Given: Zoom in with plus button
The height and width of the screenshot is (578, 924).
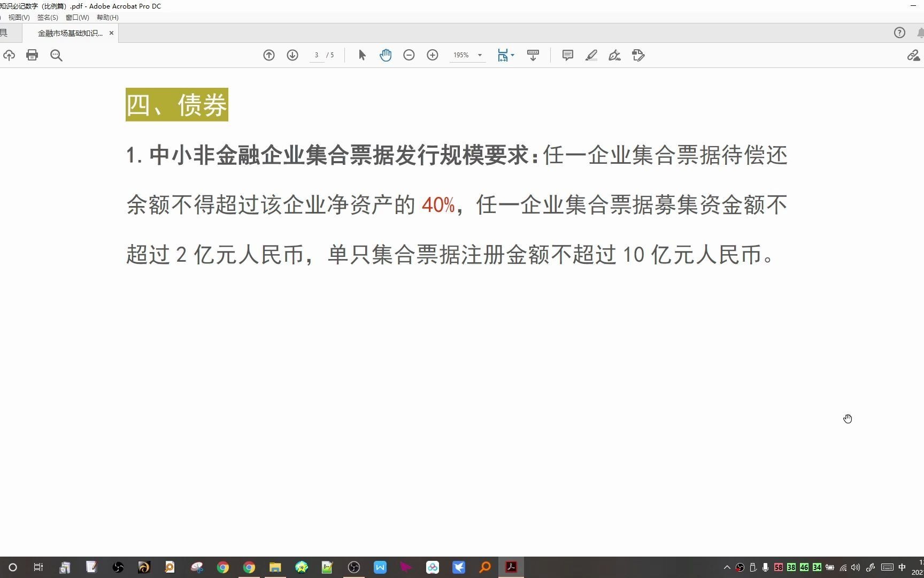Looking at the screenshot, I should pyautogui.click(x=433, y=55).
